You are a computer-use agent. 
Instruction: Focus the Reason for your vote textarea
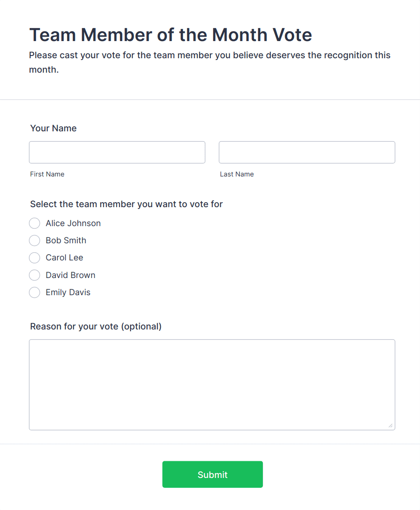[212, 385]
